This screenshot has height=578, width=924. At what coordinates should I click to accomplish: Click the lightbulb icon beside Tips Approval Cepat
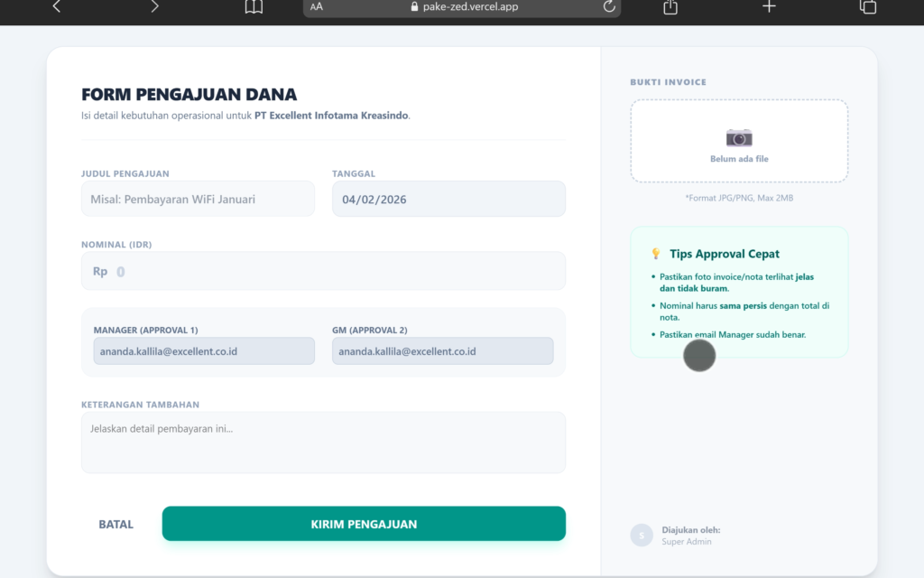656,255
